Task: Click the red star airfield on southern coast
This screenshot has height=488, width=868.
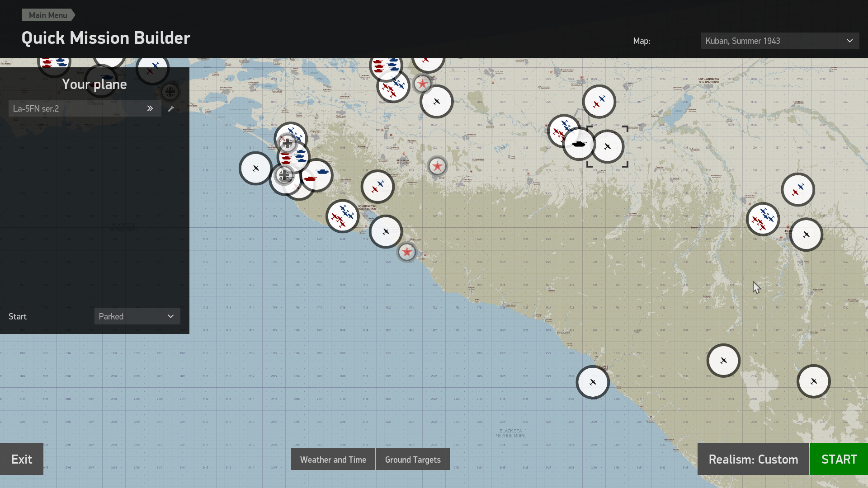Action: pos(407,252)
